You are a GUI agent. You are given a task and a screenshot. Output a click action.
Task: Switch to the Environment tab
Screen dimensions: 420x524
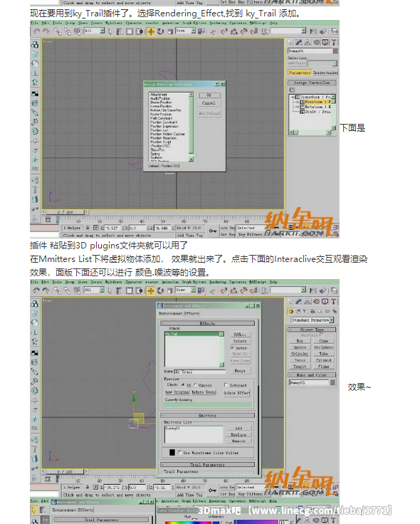170,313
